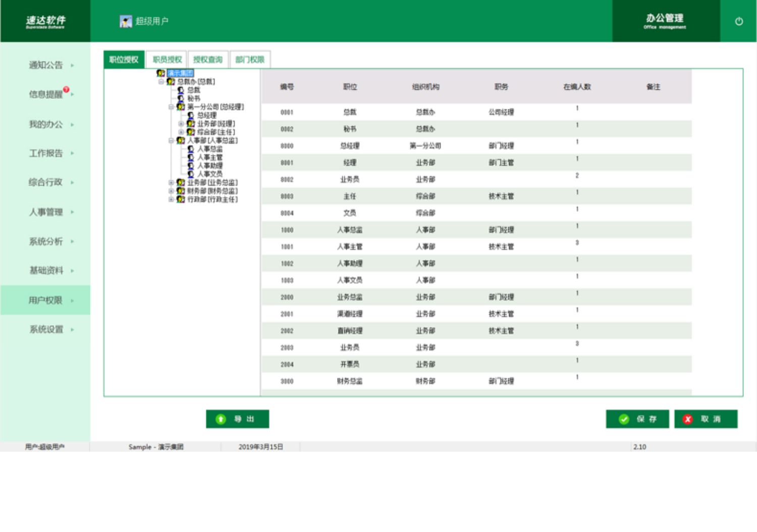Click the 超级用户 avatar icon
This screenshot has height=532, width=757.
point(126,21)
